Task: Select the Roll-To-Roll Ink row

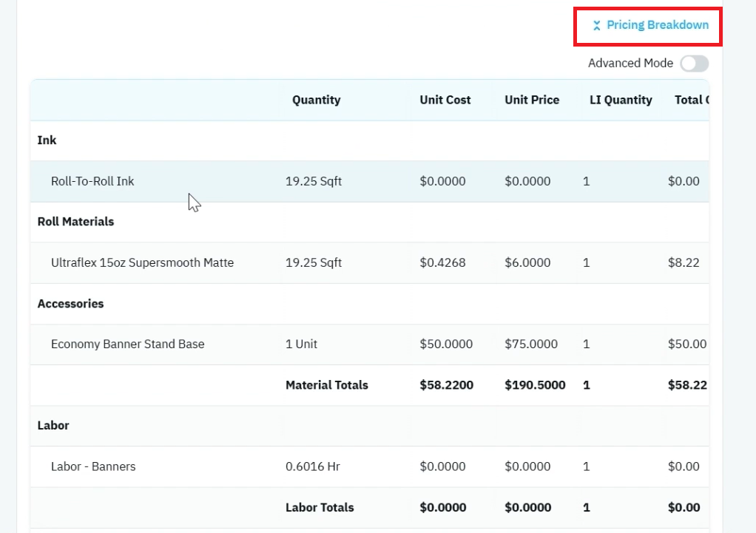Action: 369,181
